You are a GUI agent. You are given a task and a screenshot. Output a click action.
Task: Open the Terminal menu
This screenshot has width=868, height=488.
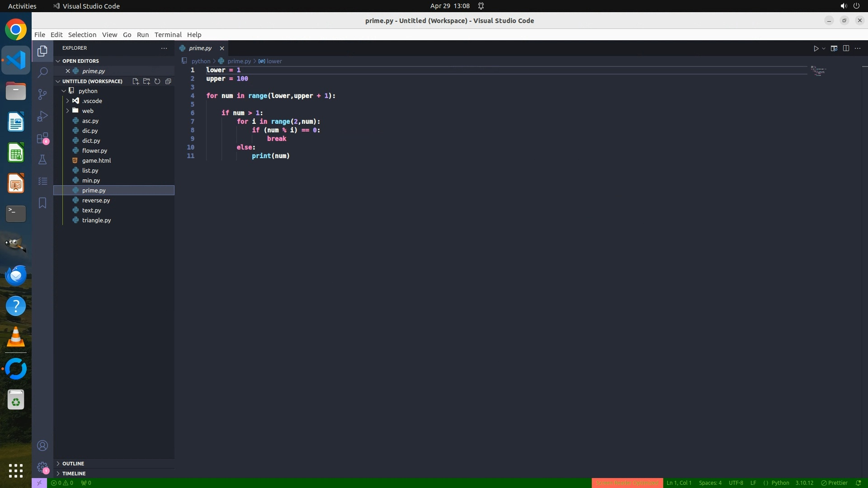click(168, 35)
